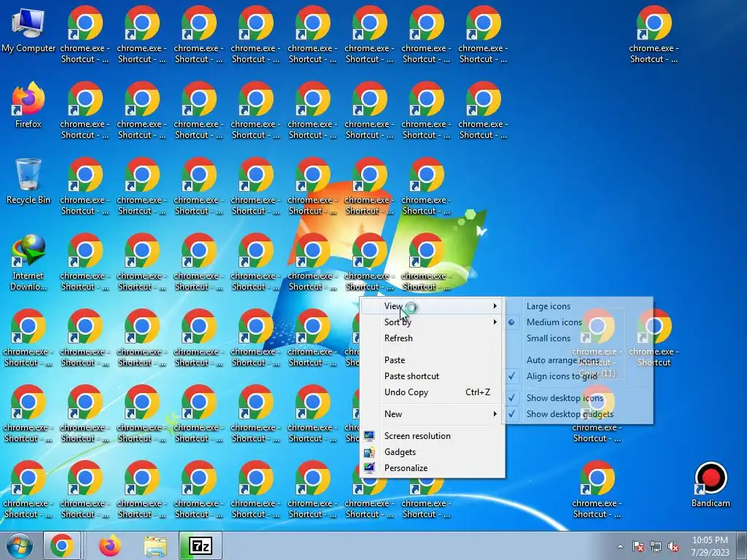This screenshot has height=560, width=747.
Task: Open Firefox from the taskbar
Action: (110, 545)
